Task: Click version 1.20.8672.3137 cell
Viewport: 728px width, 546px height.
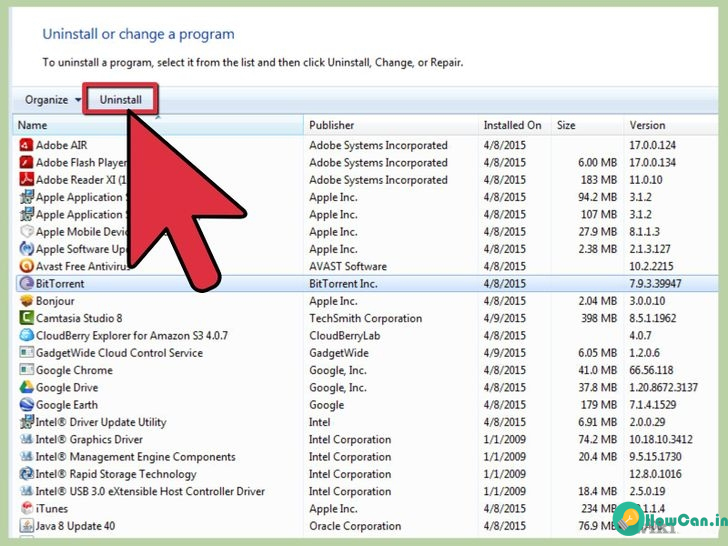Action: (663, 388)
